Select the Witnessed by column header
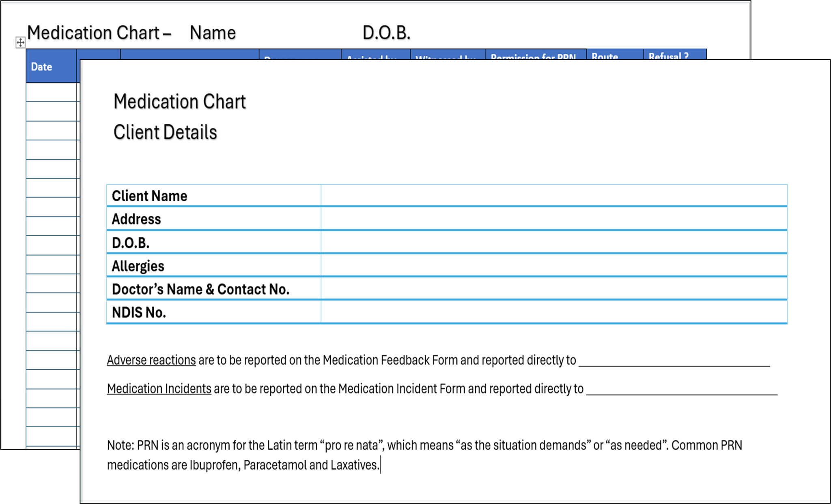The height and width of the screenshot is (504, 831). (446, 58)
